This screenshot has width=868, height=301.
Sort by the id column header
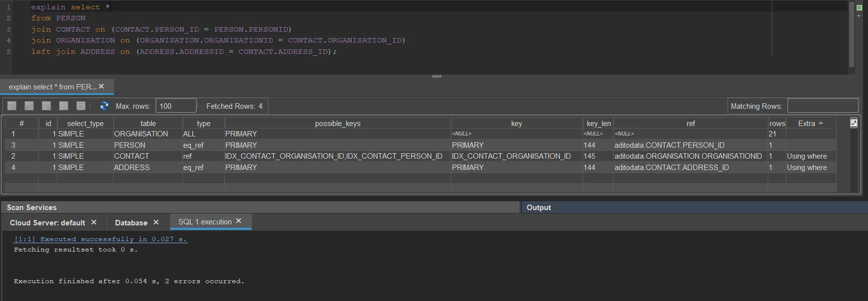(48, 123)
